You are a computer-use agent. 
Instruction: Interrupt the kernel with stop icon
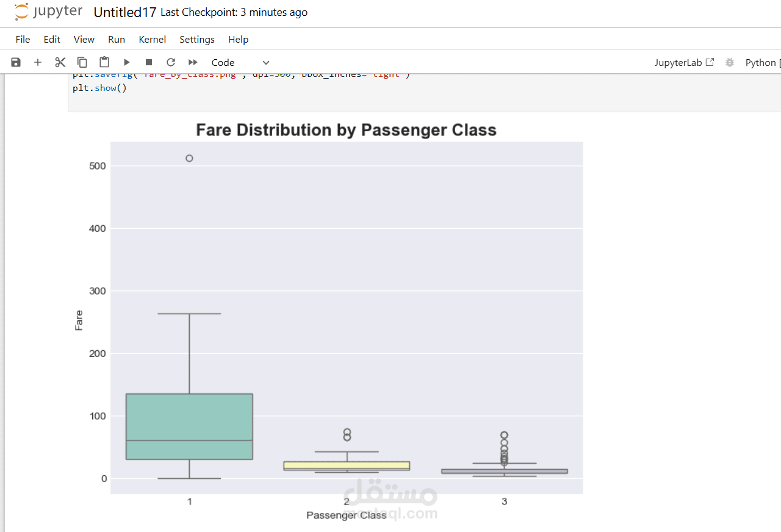[149, 62]
